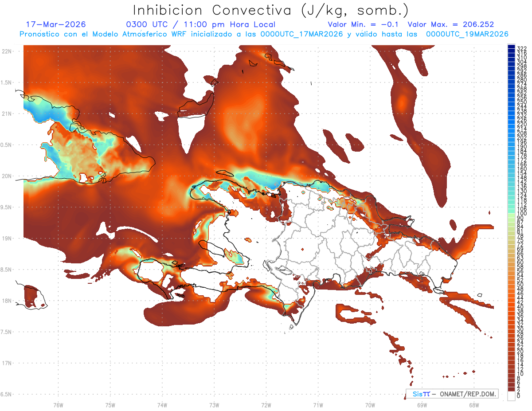Click the title 'Inhibicion Convectiva (J/kg, somb.)'
The height and width of the screenshot is (411, 532).
tap(270, 10)
